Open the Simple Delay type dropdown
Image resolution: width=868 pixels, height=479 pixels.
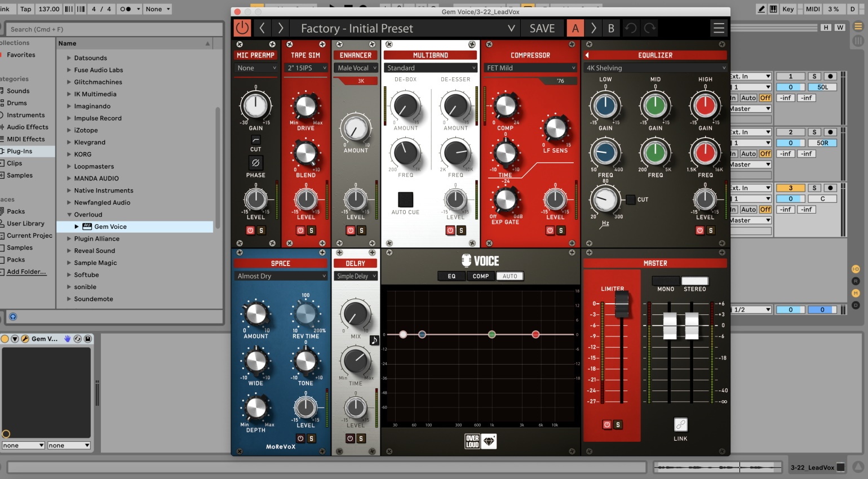click(x=356, y=276)
